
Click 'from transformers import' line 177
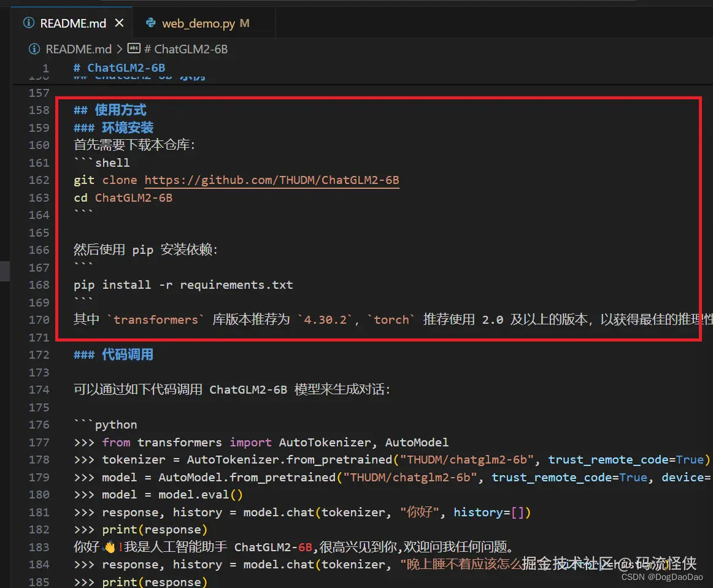(x=261, y=442)
